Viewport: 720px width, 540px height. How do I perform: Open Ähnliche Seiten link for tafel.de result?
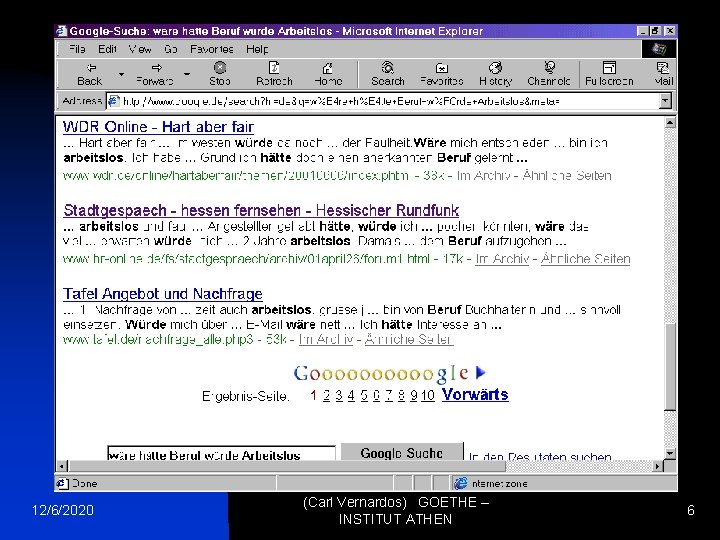409,339
